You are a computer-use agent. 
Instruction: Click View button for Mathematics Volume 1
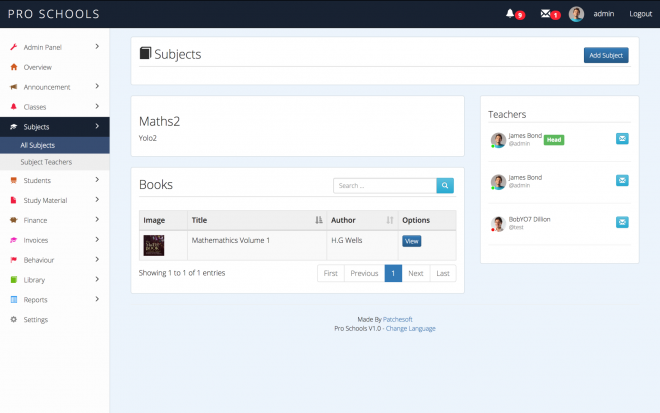(412, 241)
